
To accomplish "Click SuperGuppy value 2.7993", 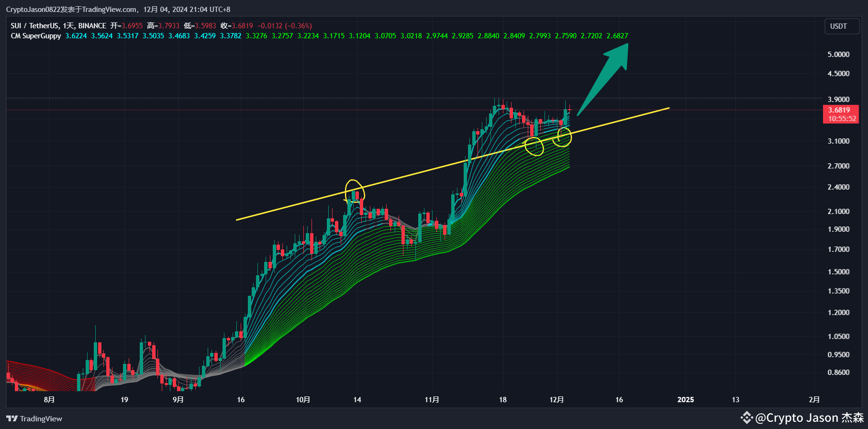I will pyautogui.click(x=540, y=36).
